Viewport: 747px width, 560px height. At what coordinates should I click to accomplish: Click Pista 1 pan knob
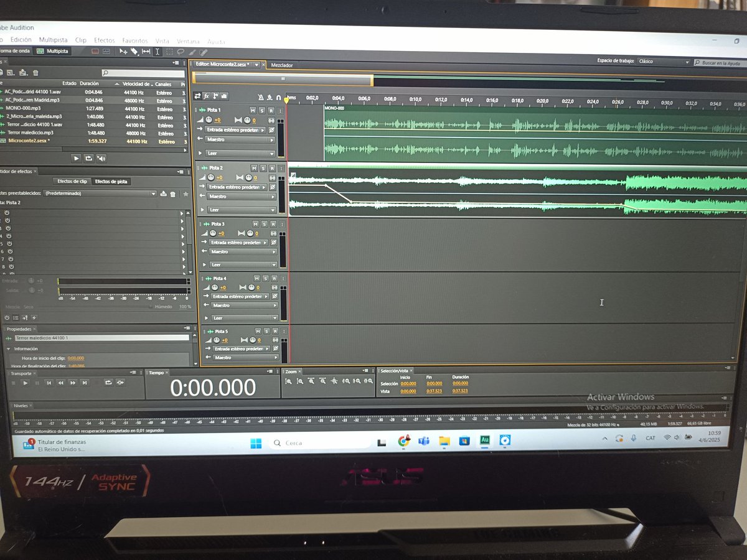(247, 119)
